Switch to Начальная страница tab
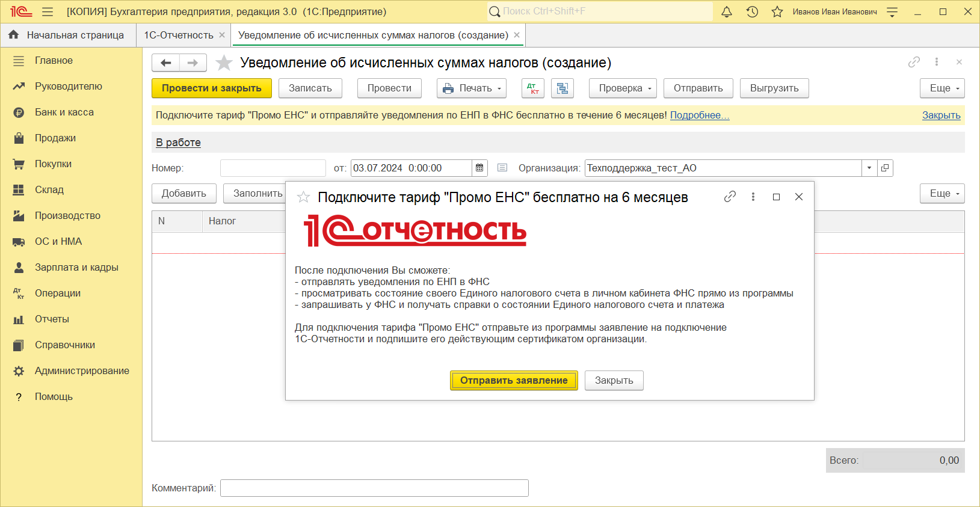Viewport: 980px width, 507px height. click(x=68, y=35)
